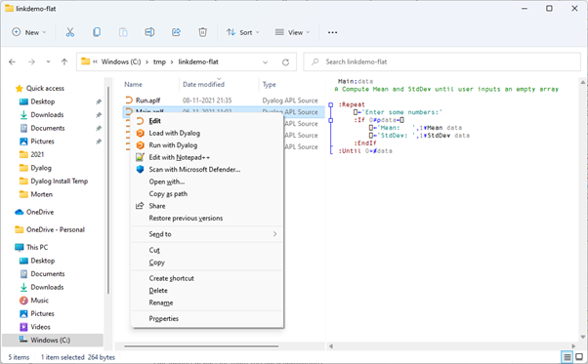
Task: Sort by the Name column header
Action: pyautogui.click(x=133, y=85)
